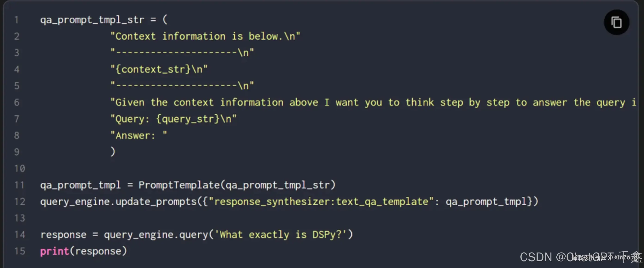The image size is (644, 268).
Task: Click the {query_str} placeholder on line 7
Action: click(x=188, y=119)
